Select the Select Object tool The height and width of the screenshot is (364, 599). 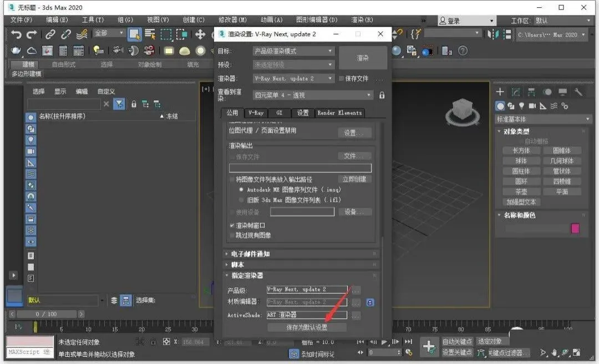tap(134, 34)
